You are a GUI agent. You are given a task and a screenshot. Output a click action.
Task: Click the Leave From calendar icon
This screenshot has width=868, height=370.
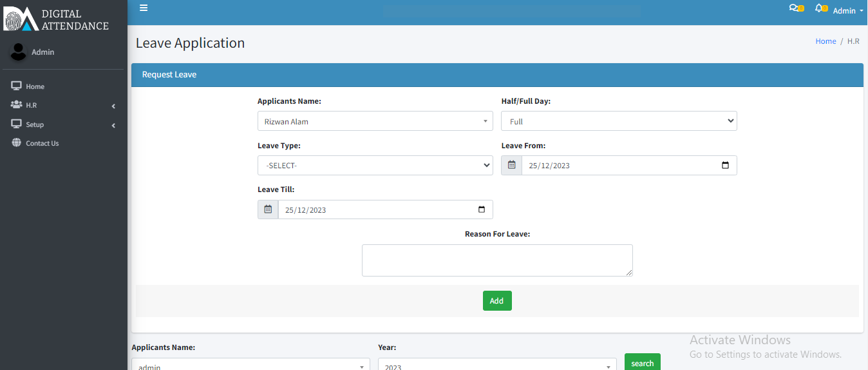click(512, 165)
